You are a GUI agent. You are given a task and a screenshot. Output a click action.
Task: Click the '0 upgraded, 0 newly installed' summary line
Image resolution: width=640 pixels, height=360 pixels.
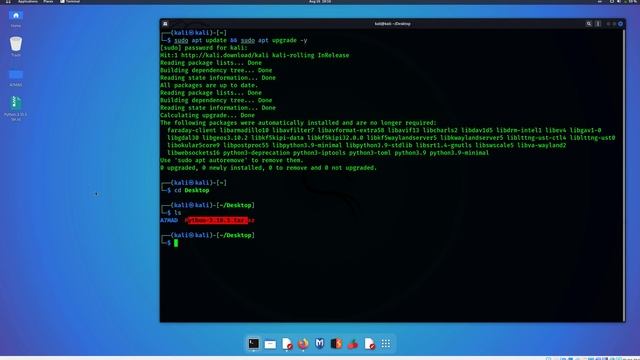click(269, 168)
